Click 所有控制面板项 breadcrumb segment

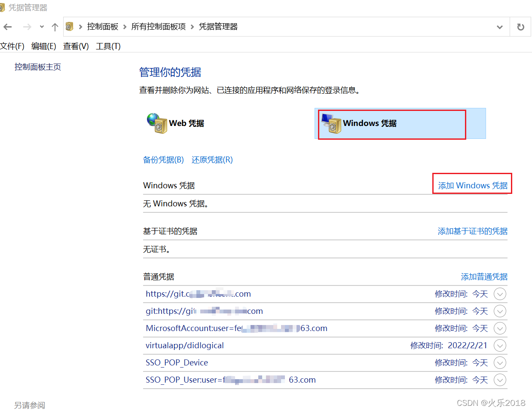click(159, 27)
